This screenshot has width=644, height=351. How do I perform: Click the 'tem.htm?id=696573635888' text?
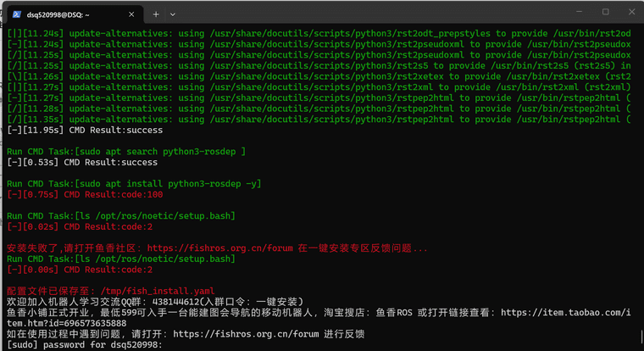(x=67, y=324)
